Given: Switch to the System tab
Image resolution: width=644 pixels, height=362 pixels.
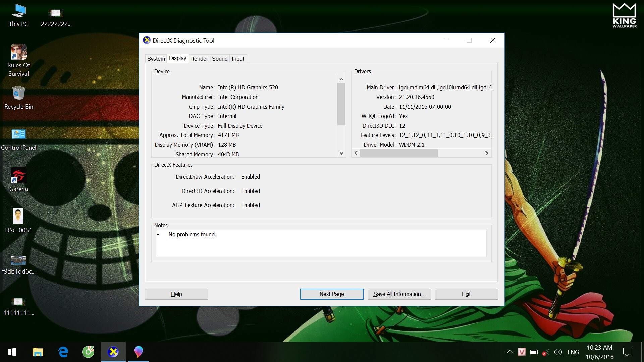Looking at the screenshot, I should coord(156,59).
